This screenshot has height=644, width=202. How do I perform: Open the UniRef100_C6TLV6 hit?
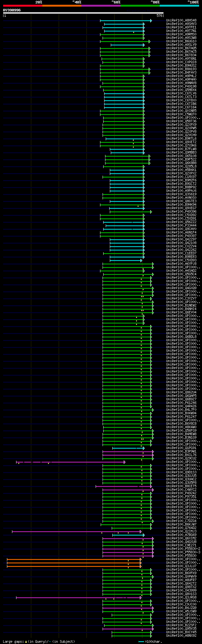coord(181,94)
